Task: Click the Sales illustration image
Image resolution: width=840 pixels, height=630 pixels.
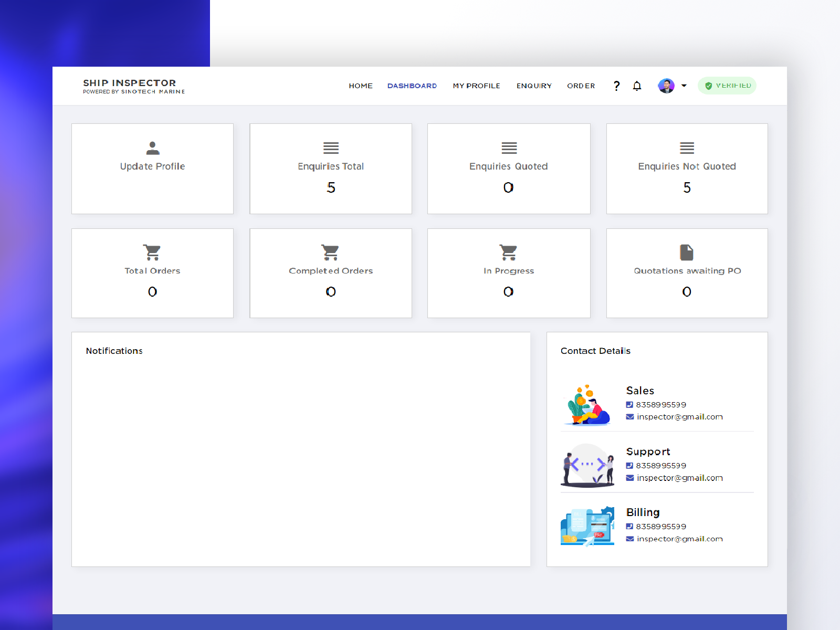Action: coord(587,404)
